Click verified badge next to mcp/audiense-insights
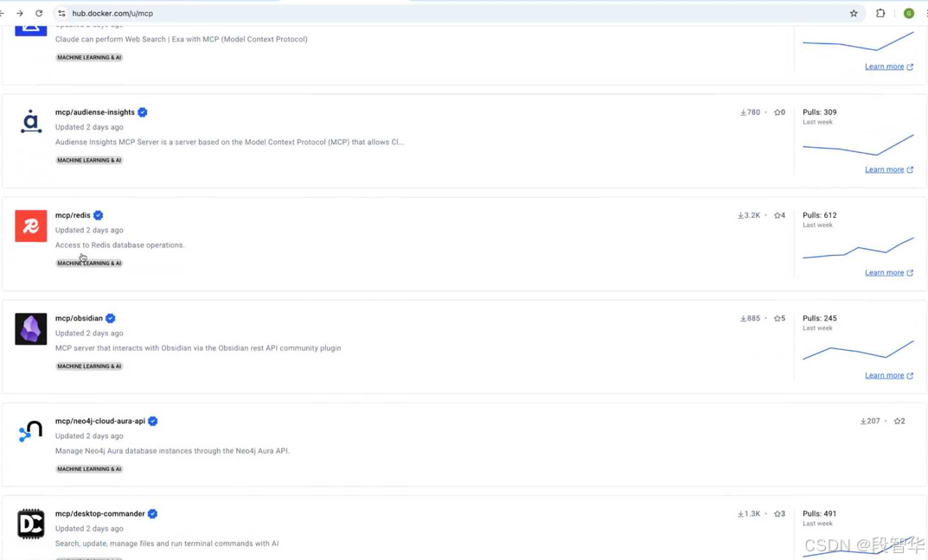This screenshot has width=928, height=560. point(143,112)
